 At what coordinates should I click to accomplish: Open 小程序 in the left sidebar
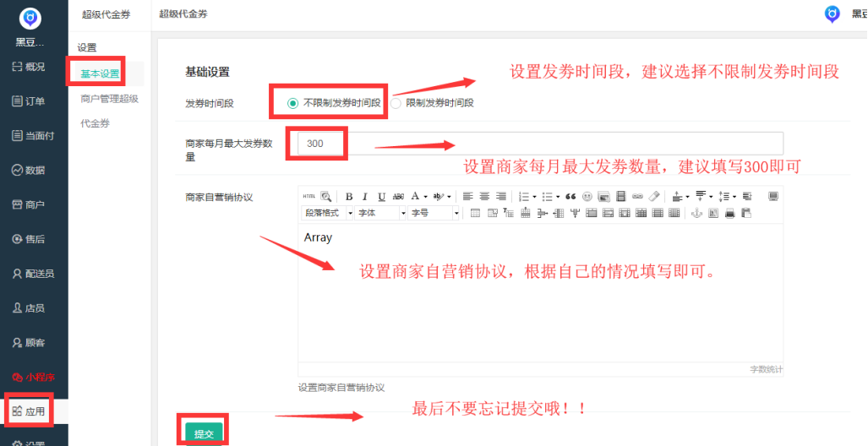33,378
